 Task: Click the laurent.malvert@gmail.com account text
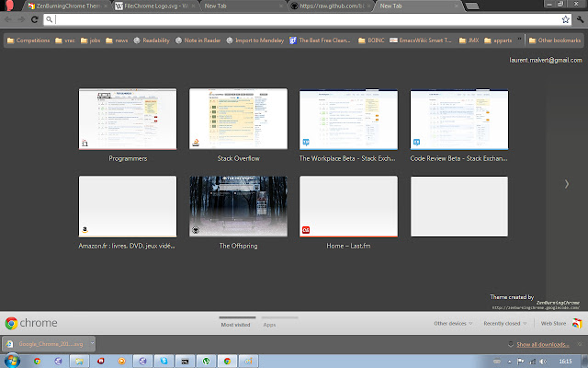pyautogui.click(x=545, y=60)
